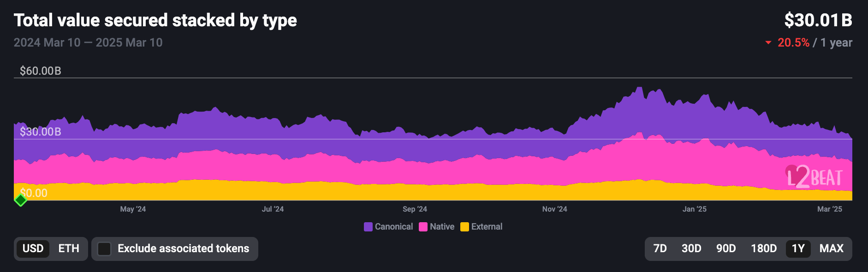Select the 1Y time range
Viewport: 868px width, 272px height.
click(x=798, y=248)
